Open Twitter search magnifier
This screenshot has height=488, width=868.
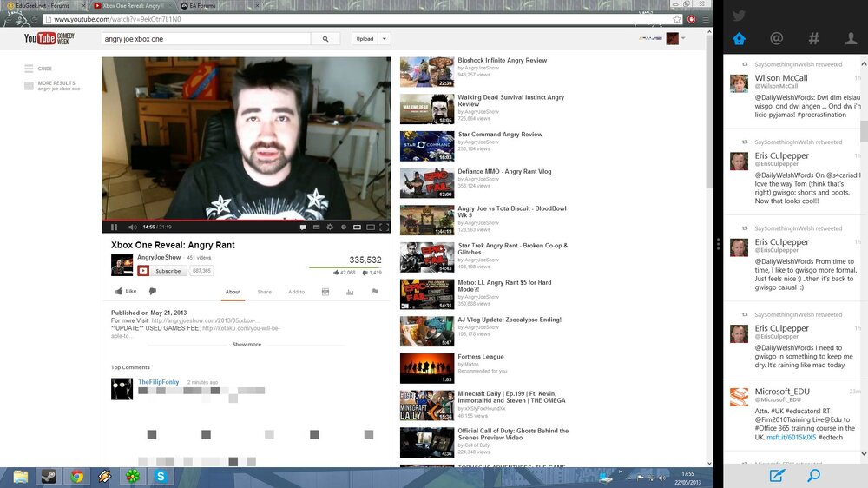pyautogui.click(x=814, y=475)
